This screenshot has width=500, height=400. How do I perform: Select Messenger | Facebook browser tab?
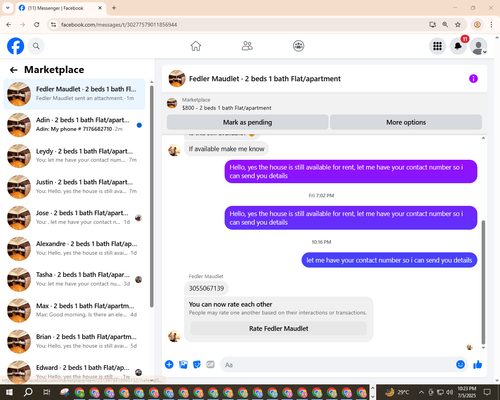pos(61,8)
